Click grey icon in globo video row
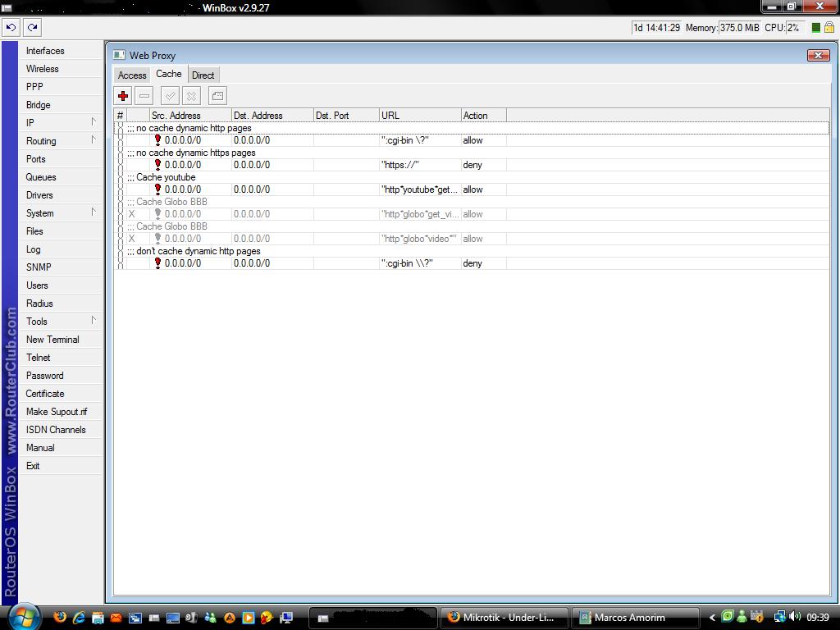 (157, 239)
